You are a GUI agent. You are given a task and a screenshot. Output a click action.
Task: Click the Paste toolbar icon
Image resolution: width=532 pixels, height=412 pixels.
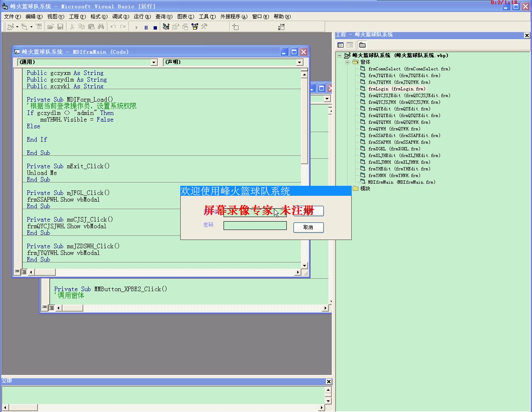(91, 27)
